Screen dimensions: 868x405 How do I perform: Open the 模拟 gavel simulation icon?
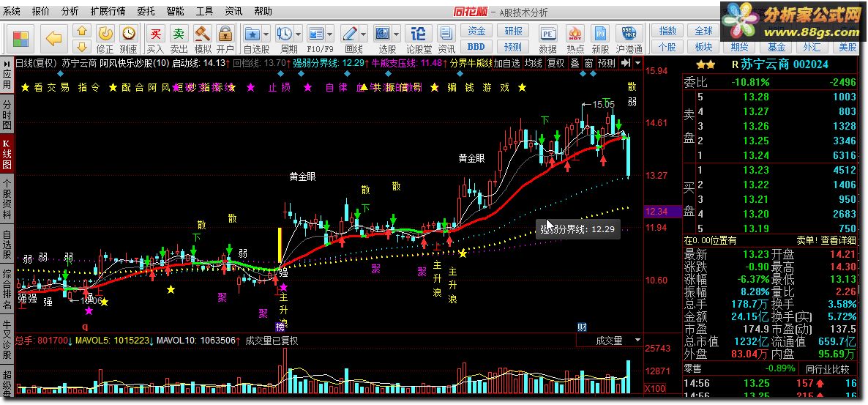pos(203,34)
